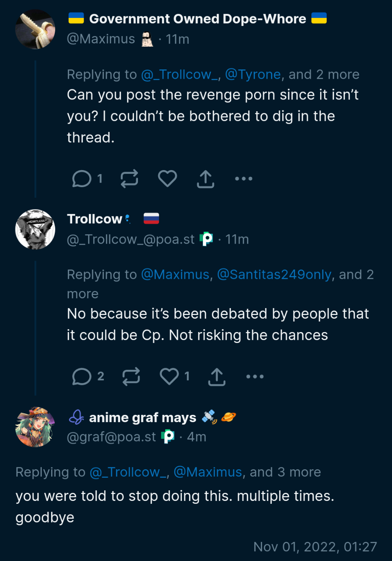Click the @Tyrone mention link

(253, 75)
